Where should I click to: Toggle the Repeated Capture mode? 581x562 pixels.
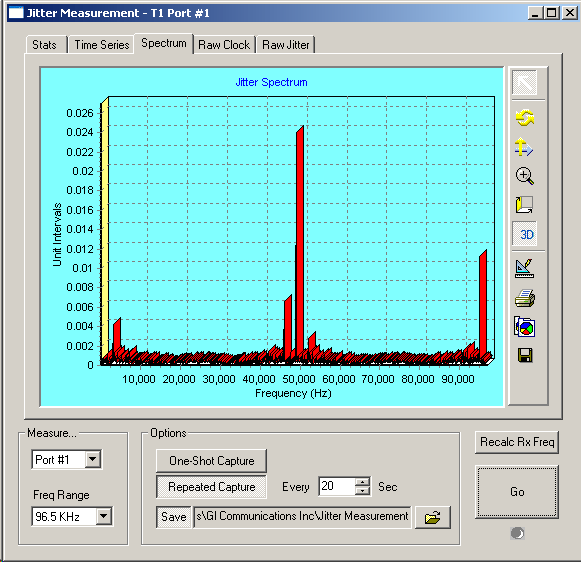[x=211, y=487]
